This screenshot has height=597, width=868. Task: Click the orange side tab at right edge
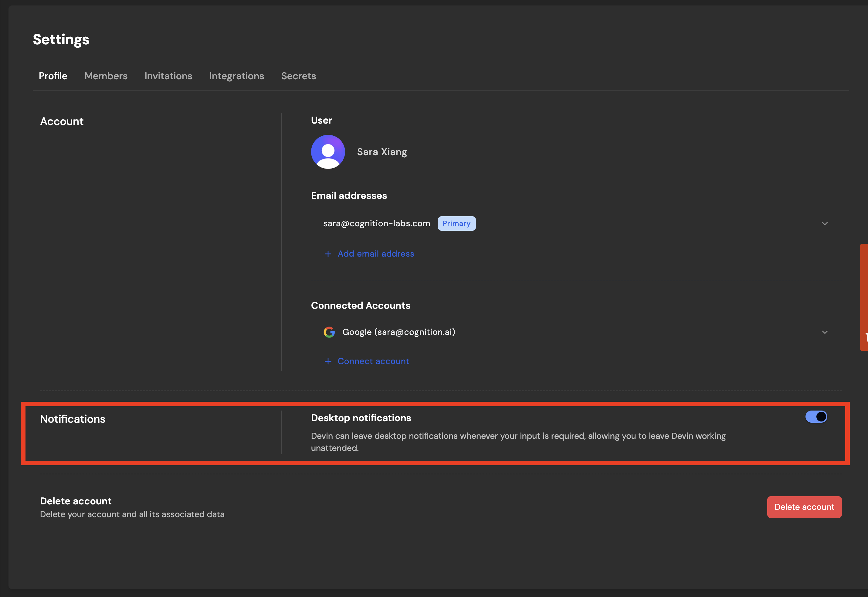[864, 297]
